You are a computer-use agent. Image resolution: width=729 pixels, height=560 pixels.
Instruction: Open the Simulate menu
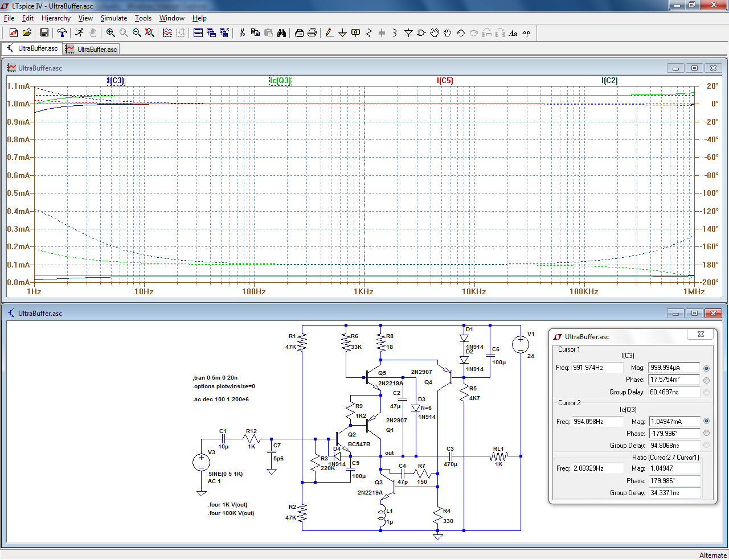click(114, 18)
